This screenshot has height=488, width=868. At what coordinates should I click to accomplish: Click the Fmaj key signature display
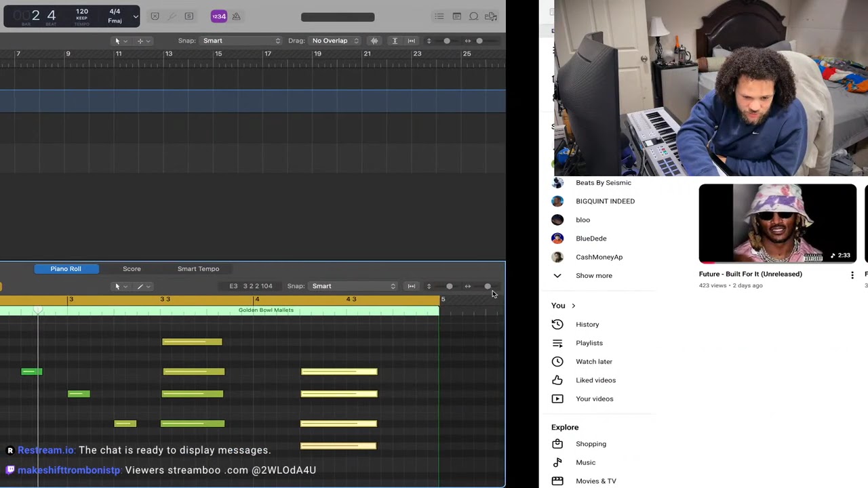[115, 21]
